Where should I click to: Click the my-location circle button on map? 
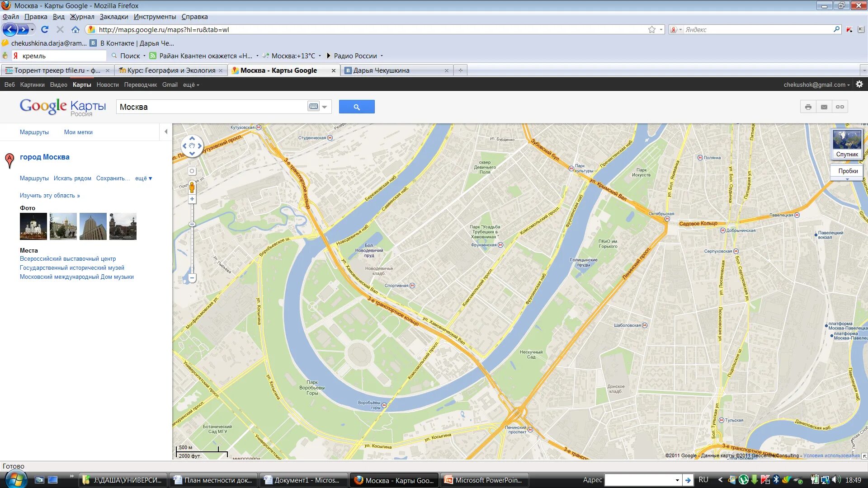click(x=192, y=171)
